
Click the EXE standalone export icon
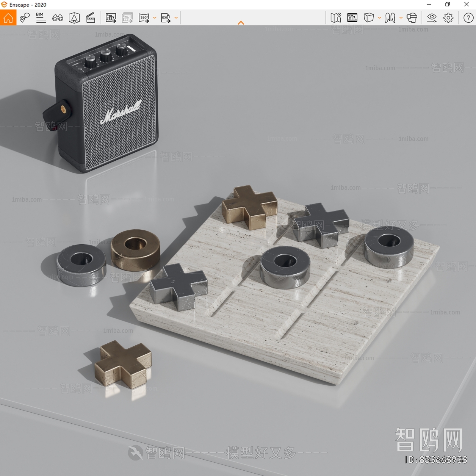point(166,18)
